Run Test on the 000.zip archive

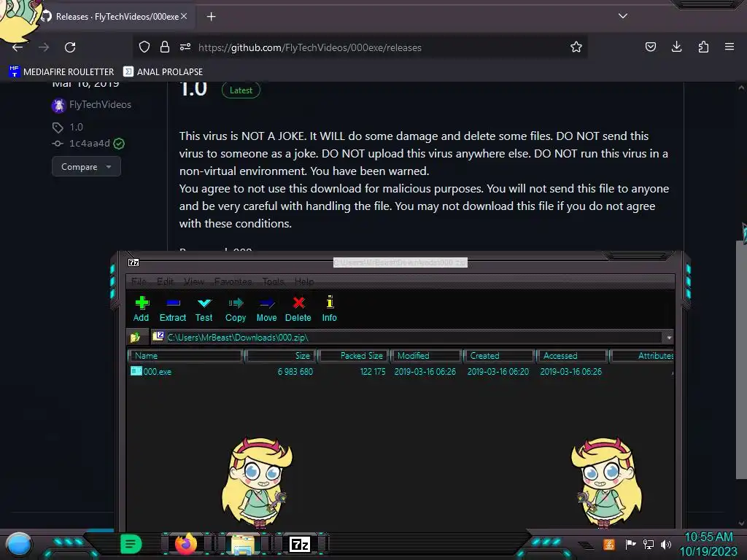(204, 309)
